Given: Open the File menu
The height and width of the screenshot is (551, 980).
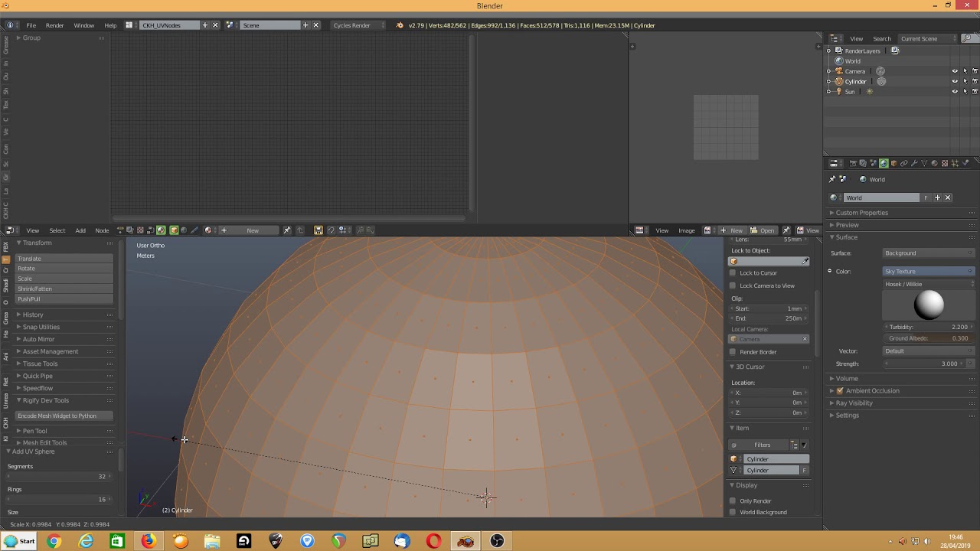Looking at the screenshot, I should point(31,25).
